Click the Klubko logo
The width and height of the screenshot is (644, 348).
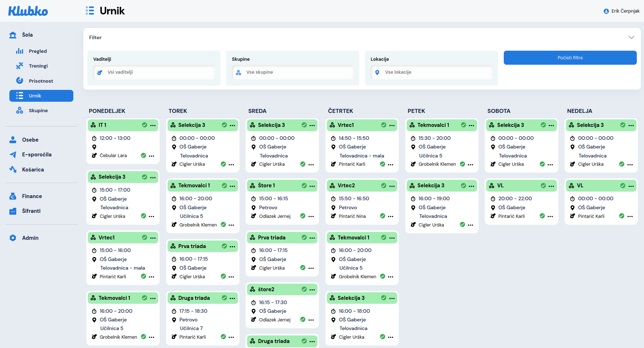28,11
